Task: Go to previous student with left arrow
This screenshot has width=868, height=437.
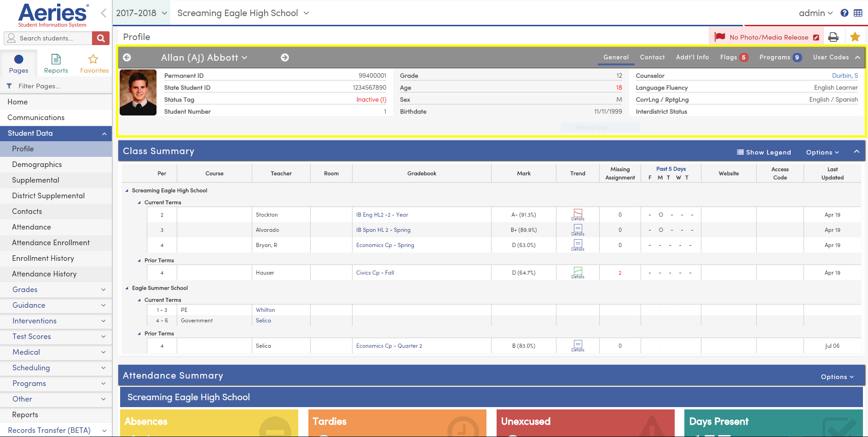Action: pos(127,57)
